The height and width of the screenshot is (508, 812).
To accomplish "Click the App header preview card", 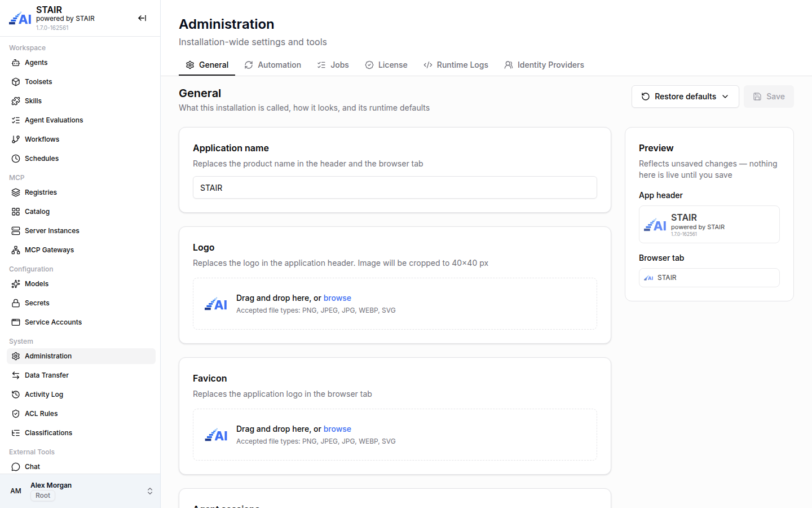I will pos(709,225).
